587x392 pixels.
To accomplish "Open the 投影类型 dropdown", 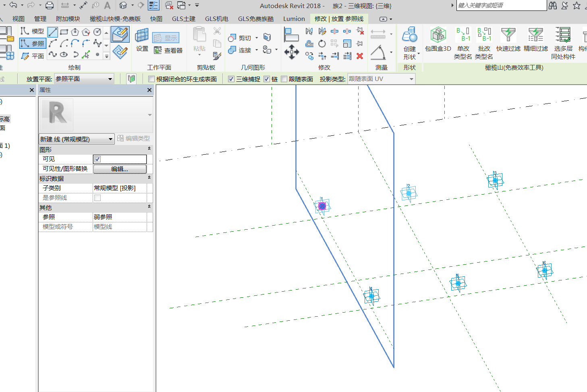I will point(381,79).
